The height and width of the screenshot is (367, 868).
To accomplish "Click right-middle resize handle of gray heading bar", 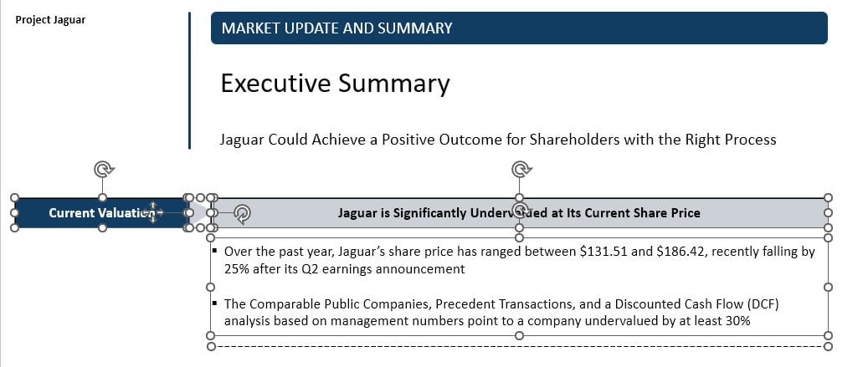I will pyautogui.click(x=828, y=212).
